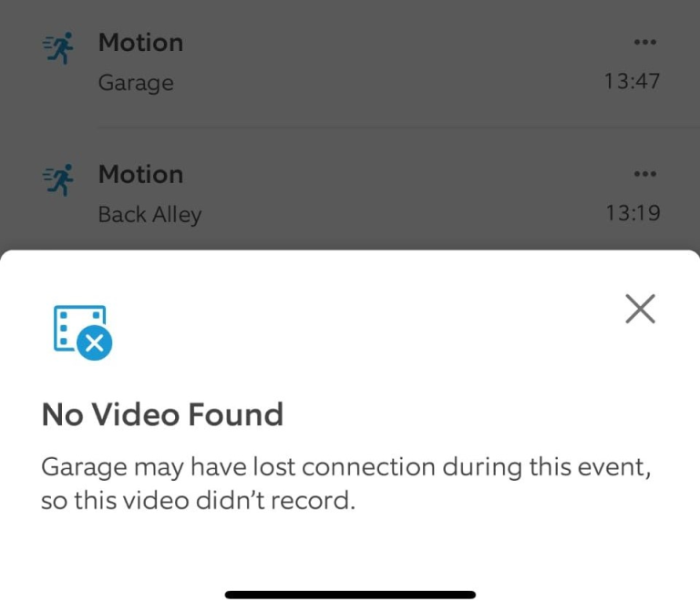Tap the No Video Found heading
The width and height of the screenshot is (700, 612).
[162, 415]
